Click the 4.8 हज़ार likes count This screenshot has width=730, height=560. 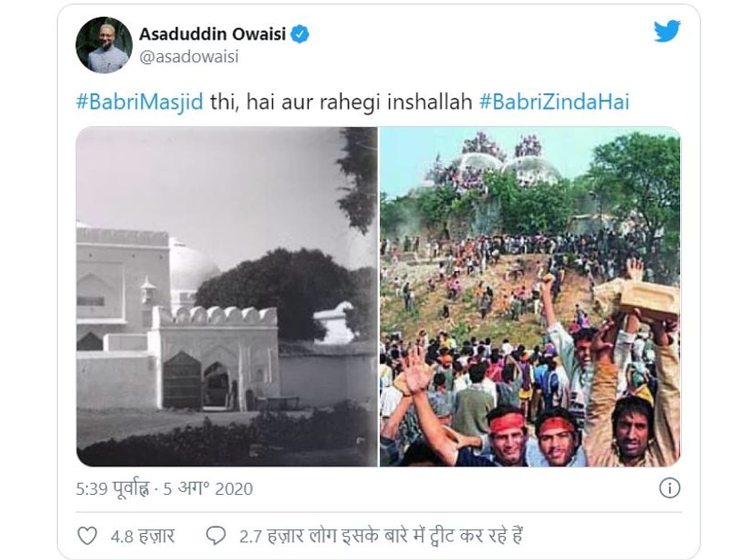143,536
